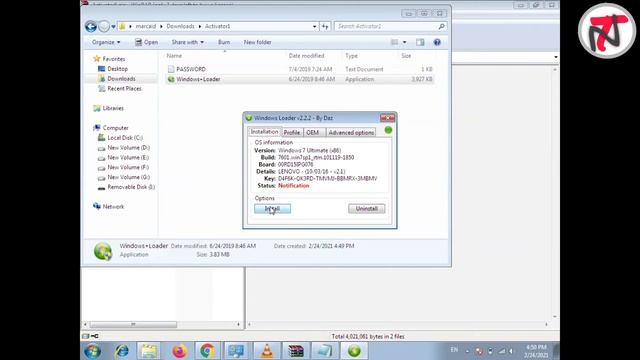Viewport: 640px width, 360px height.
Task: Open New Volume (F:)
Action: tap(128, 167)
